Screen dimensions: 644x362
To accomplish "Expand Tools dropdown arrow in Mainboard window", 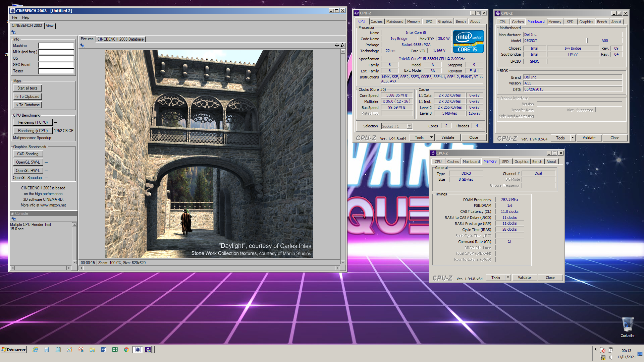I will pyautogui.click(x=573, y=138).
